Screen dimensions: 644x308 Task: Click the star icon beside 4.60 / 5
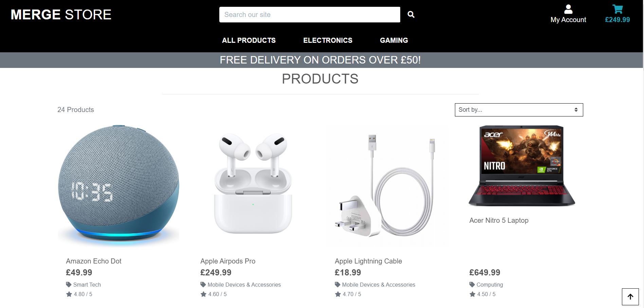(203, 294)
